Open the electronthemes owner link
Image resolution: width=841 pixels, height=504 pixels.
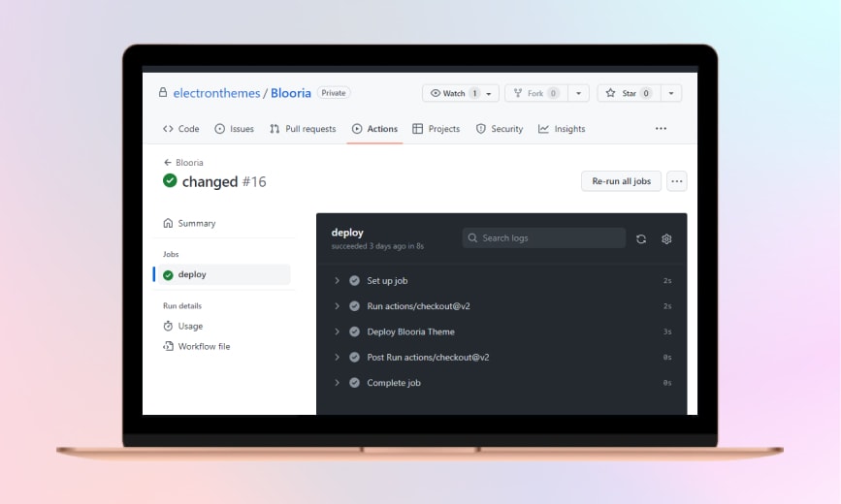click(x=216, y=93)
